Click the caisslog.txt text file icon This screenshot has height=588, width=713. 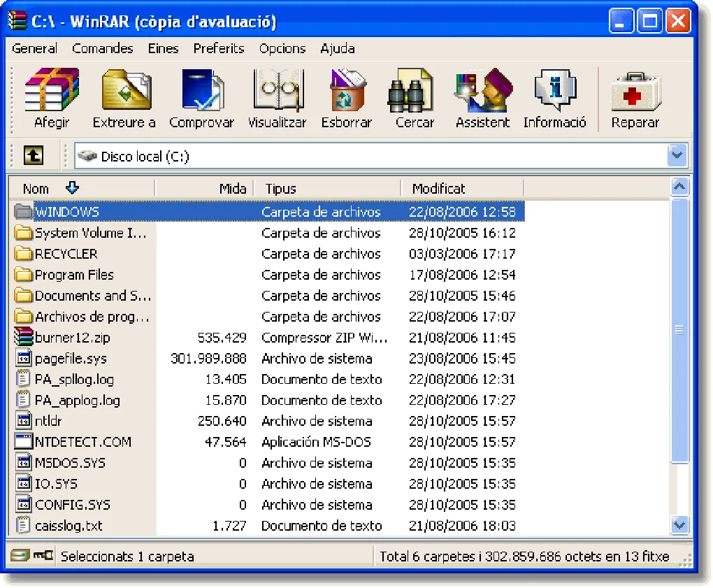tap(23, 525)
